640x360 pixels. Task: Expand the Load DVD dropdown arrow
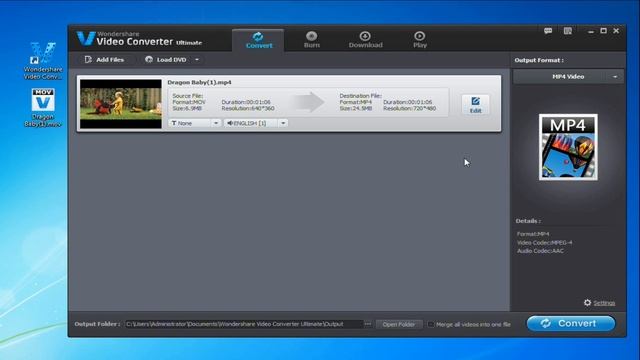[197, 60]
